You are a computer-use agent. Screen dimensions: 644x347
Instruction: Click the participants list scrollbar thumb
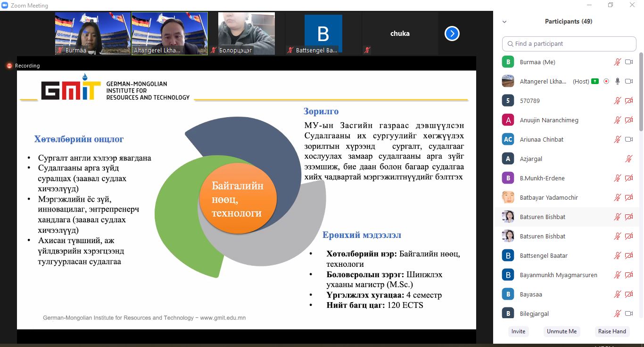pyautogui.click(x=641, y=92)
